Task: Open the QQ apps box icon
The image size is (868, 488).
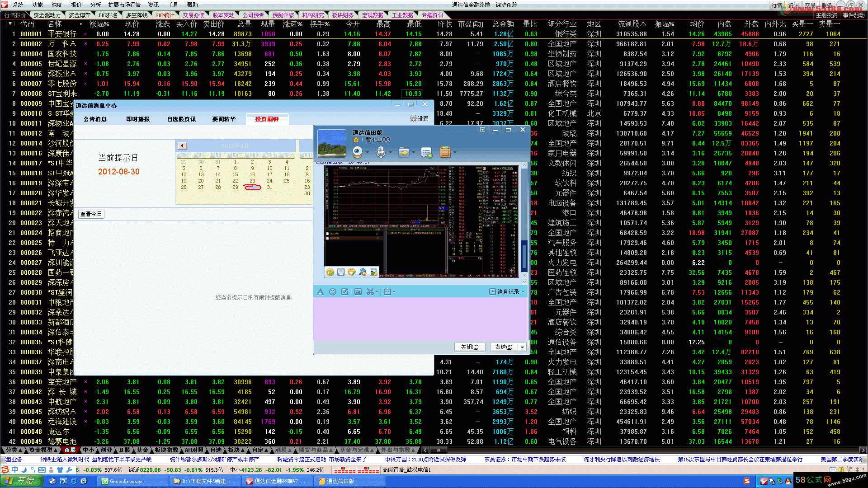Action: click(445, 152)
